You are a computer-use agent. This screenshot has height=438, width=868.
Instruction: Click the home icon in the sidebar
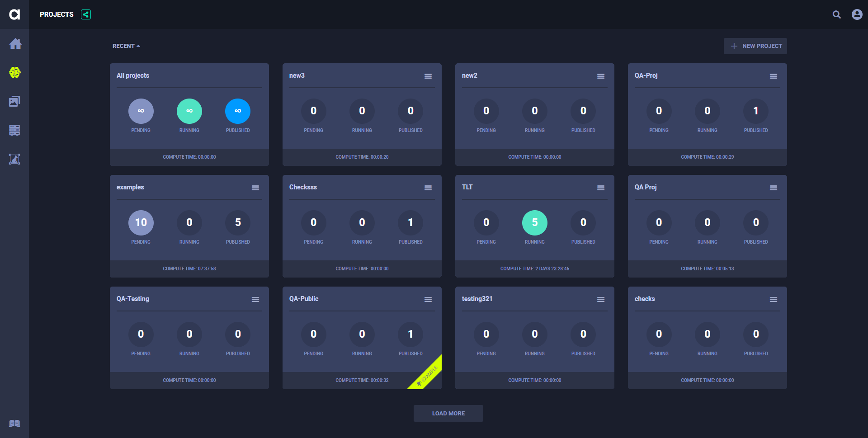[15, 44]
